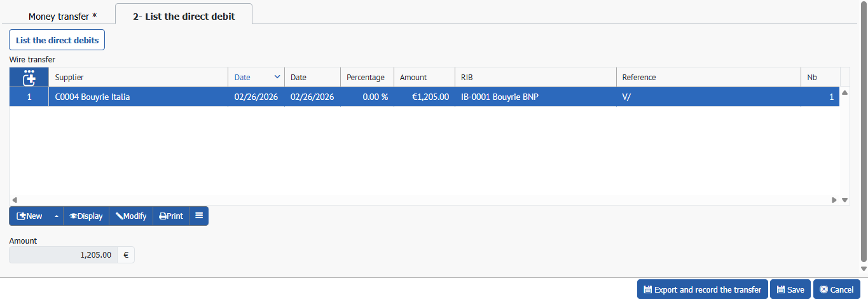
Task: Click the New record button
Action: point(30,216)
